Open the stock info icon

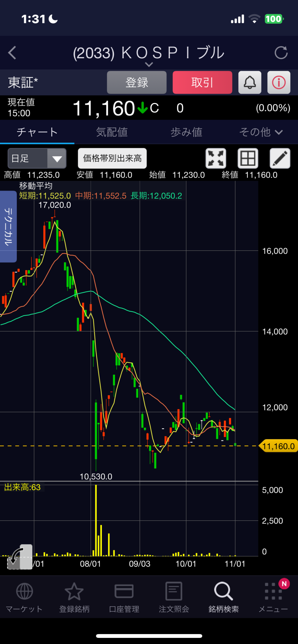point(279,83)
